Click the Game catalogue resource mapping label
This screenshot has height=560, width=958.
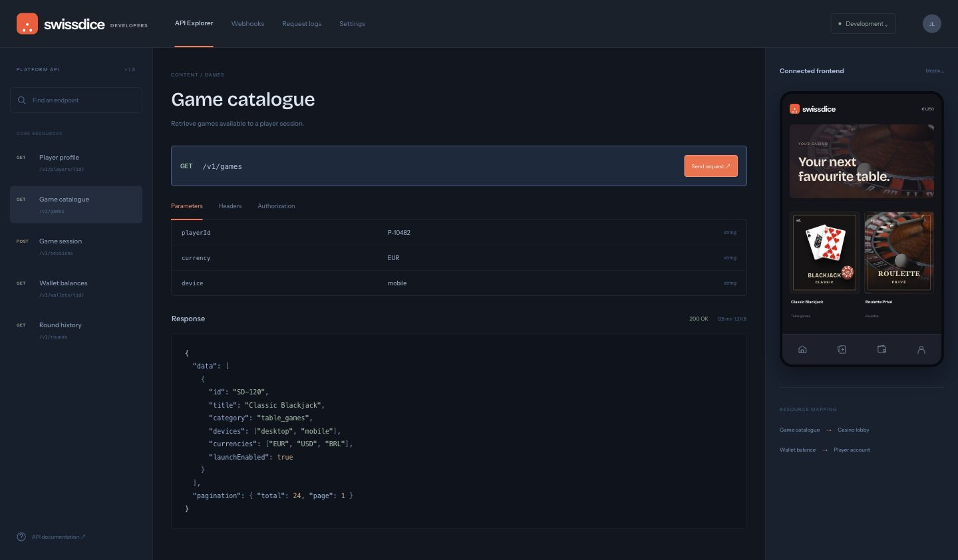coord(800,430)
